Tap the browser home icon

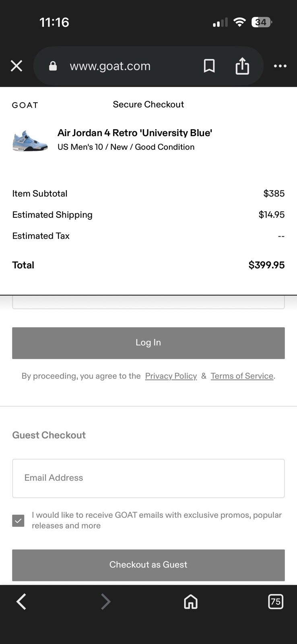coord(191,602)
